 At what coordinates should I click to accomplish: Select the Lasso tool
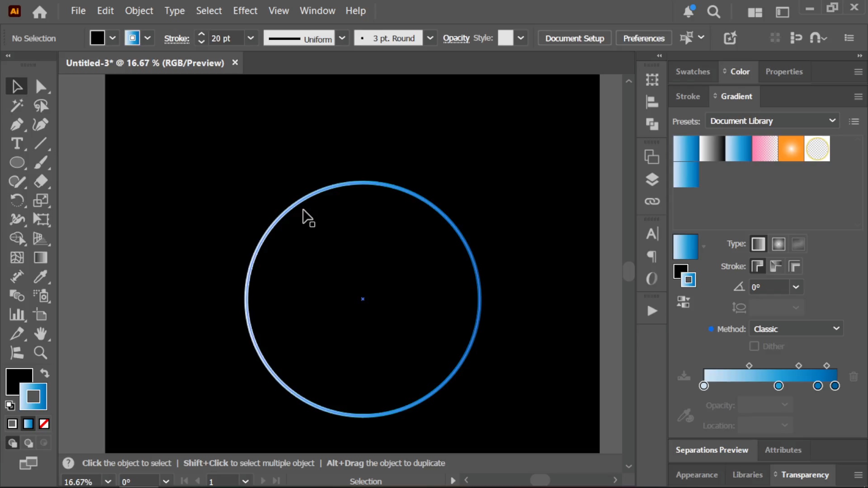point(41,106)
